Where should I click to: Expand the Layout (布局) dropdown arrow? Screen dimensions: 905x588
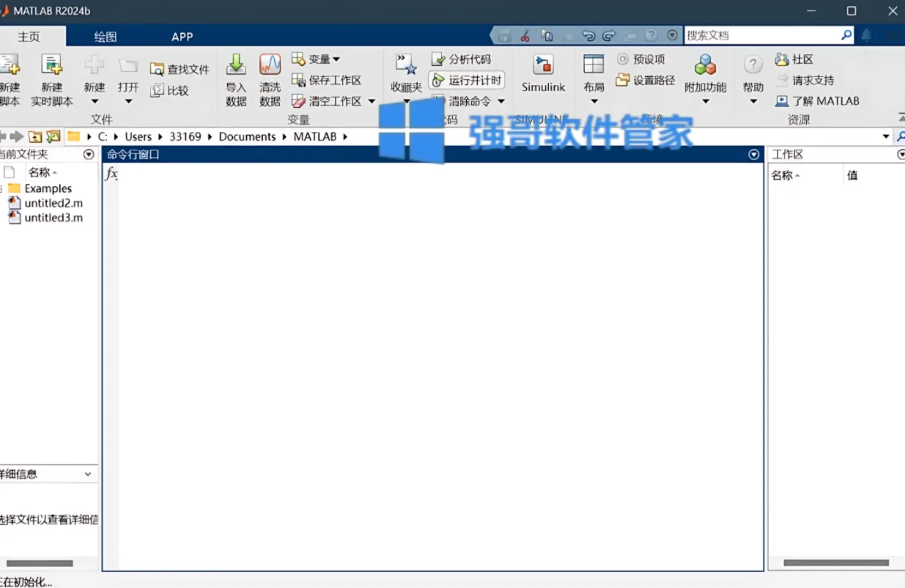pos(594,101)
